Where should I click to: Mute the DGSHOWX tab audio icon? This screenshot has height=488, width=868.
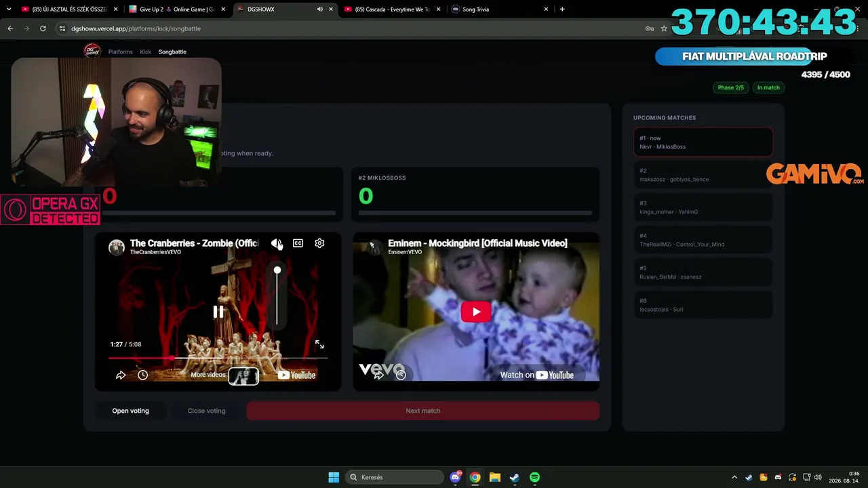click(319, 9)
